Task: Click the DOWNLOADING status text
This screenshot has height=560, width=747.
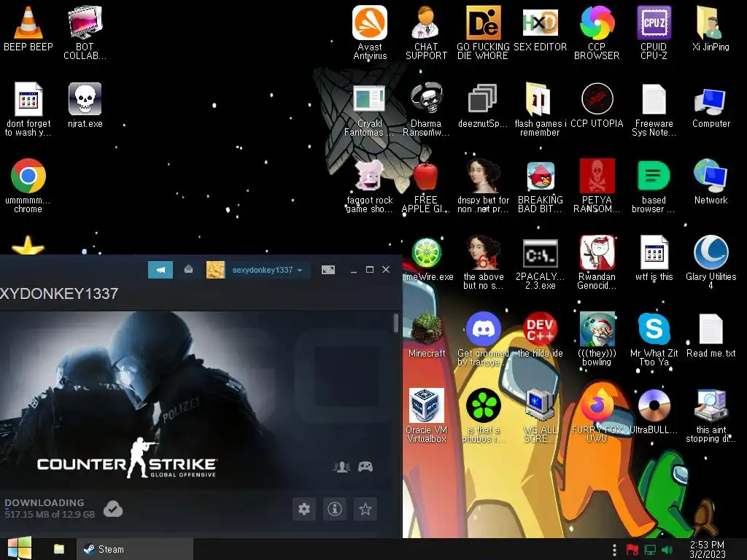Action: [44, 502]
